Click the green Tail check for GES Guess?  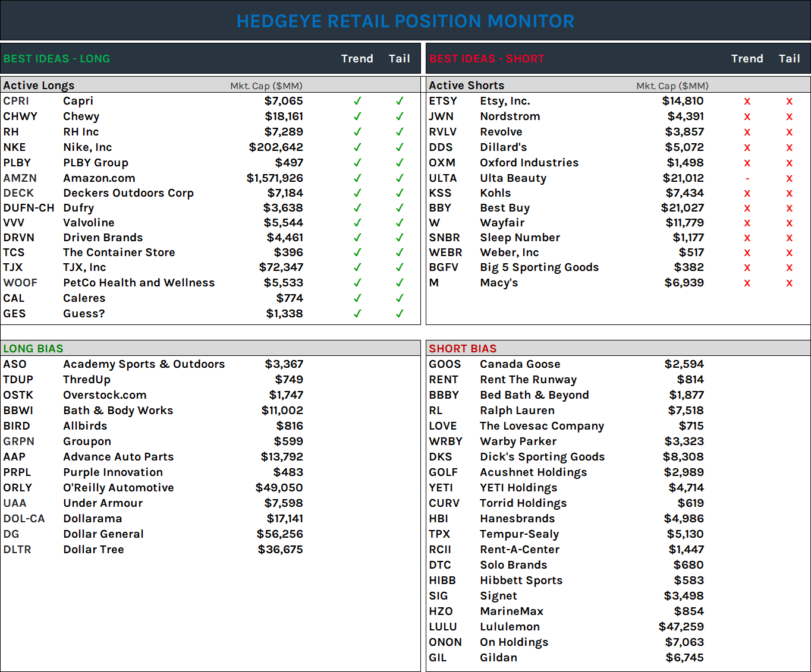click(399, 313)
